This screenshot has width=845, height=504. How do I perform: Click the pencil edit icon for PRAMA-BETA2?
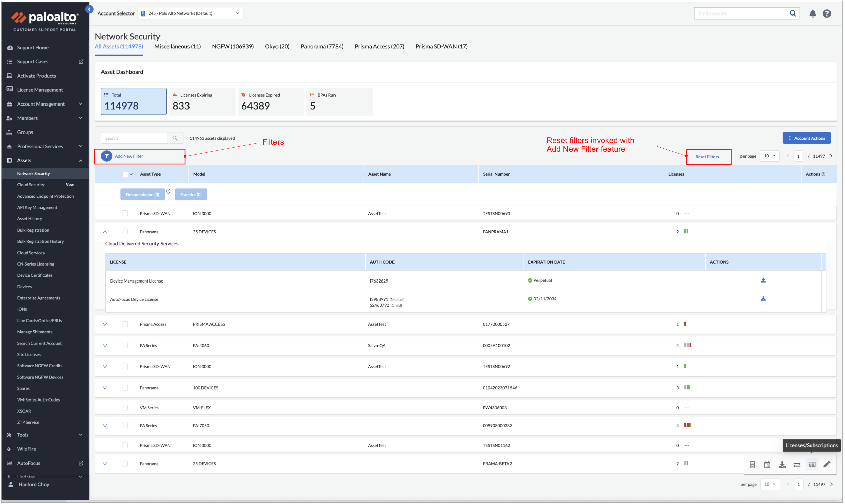[x=826, y=464]
